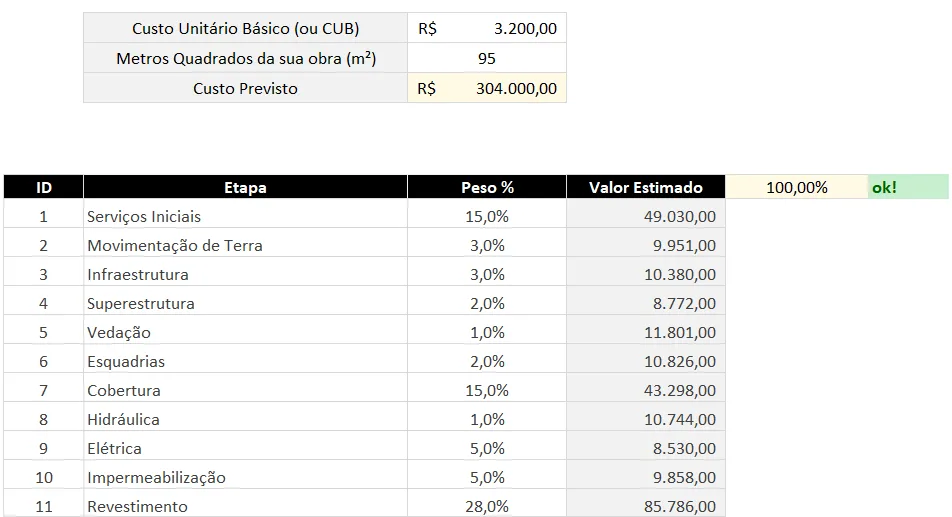This screenshot has height=517, width=952.
Task: Click the 2,0% weight for Esquadrias
Action: click(487, 362)
